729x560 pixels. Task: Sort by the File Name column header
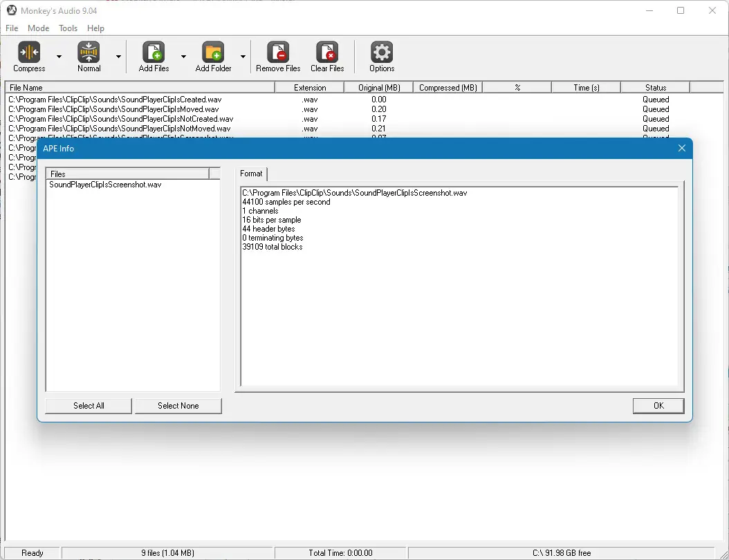(x=140, y=87)
